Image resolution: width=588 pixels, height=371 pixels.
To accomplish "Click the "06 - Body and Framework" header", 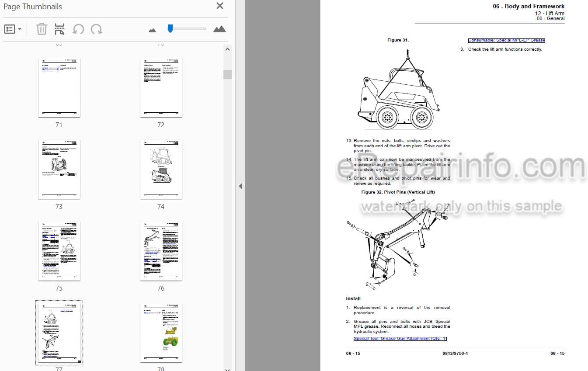I will (x=529, y=6).
